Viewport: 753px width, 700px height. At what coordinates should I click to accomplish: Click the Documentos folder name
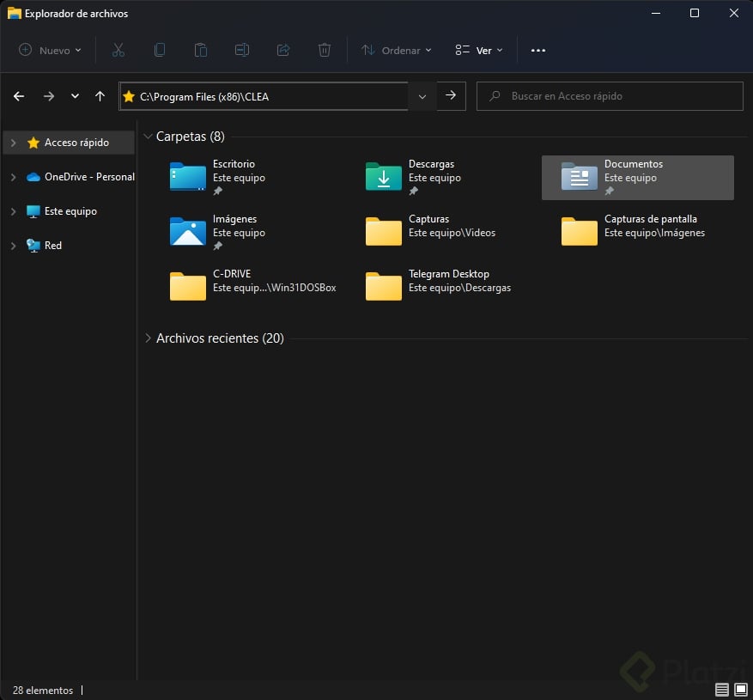pos(634,164)
